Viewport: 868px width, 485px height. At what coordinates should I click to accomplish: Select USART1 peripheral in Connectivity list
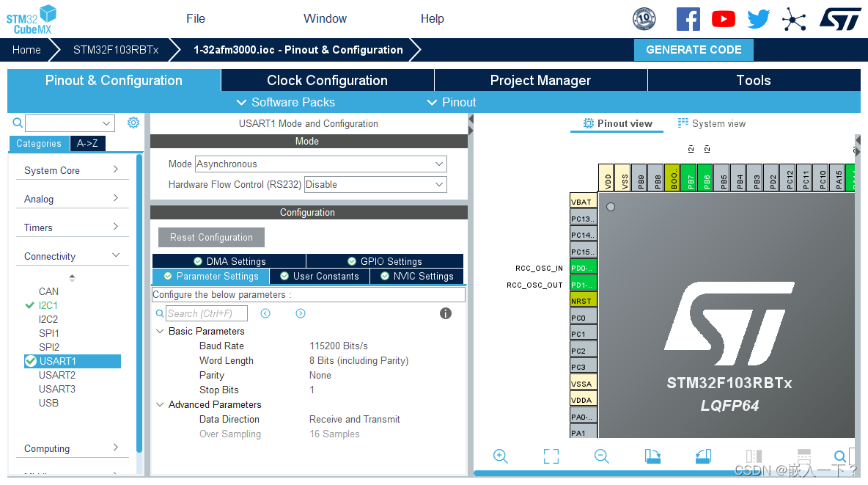tap(58, 361)
